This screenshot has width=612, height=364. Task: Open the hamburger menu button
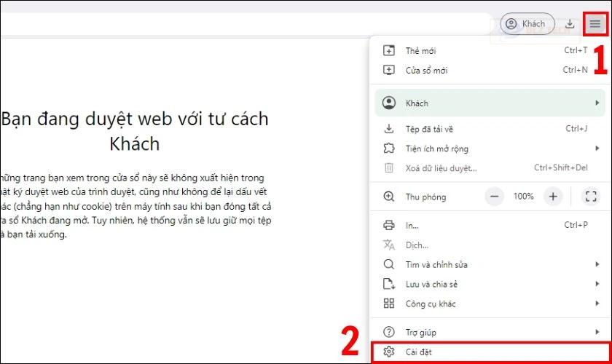[x=595, y=24]
